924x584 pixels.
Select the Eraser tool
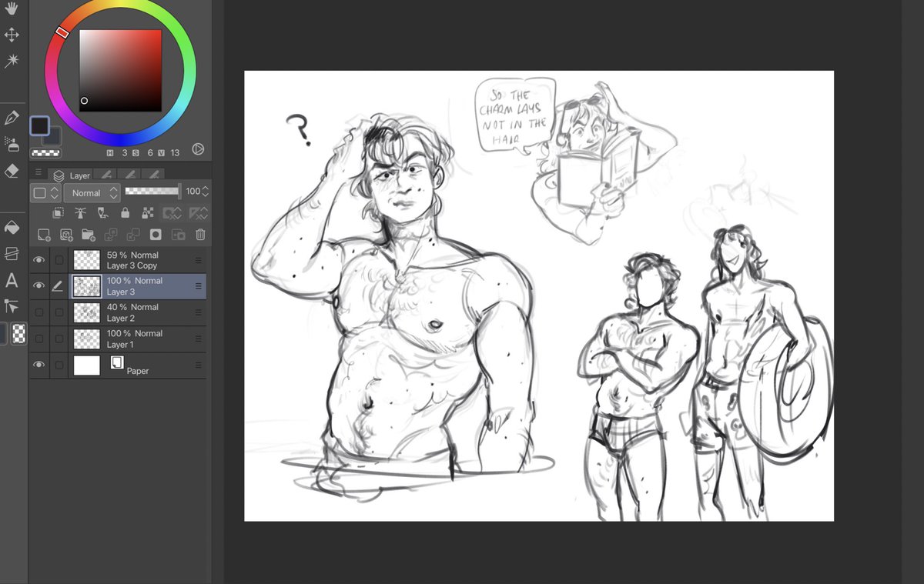tap(12, 170)
